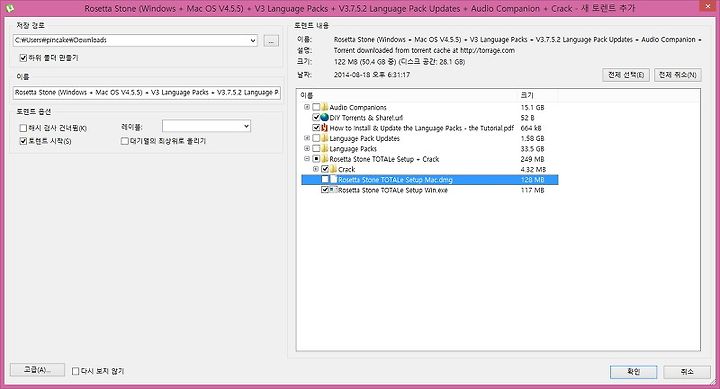Uncheck the Setup Win.exe checkbox

pyautogui.click(x=325, y=190)
